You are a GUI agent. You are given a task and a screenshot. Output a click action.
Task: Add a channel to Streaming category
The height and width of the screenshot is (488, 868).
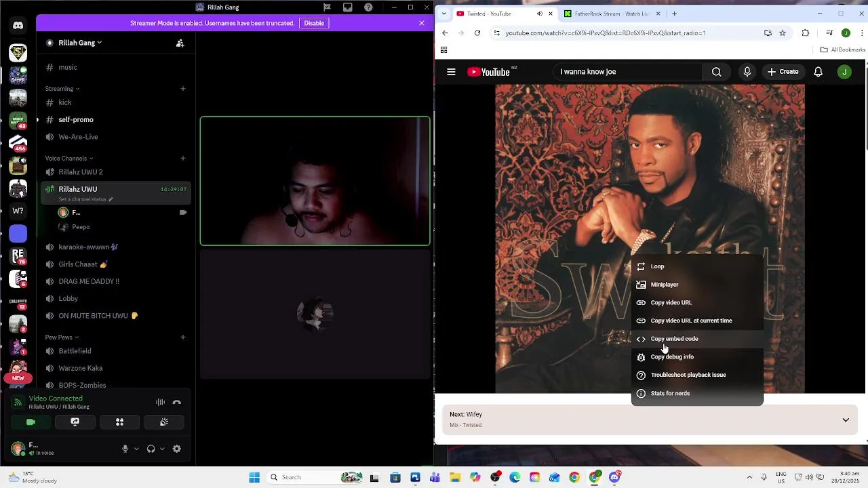183,88
